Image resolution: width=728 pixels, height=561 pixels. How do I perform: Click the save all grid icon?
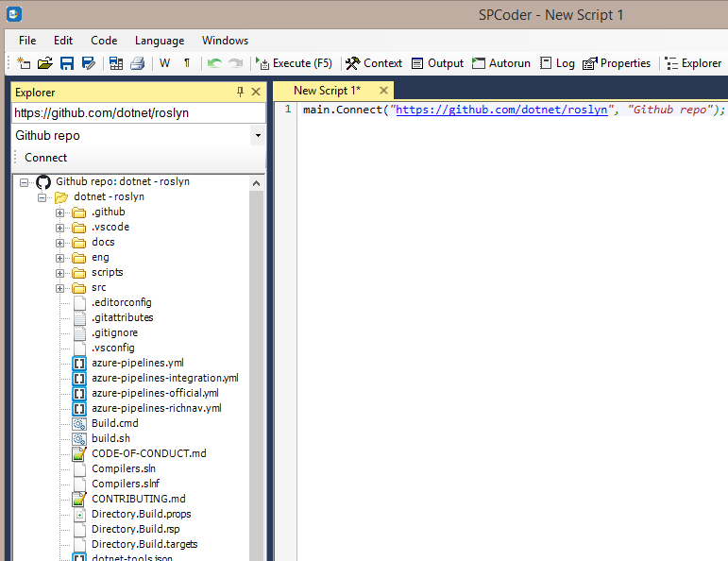(x=116, y=62)
